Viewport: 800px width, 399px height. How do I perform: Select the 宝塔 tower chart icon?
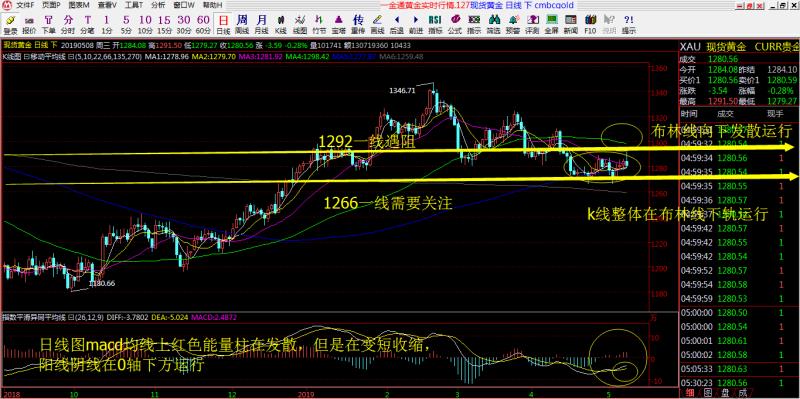339,24
